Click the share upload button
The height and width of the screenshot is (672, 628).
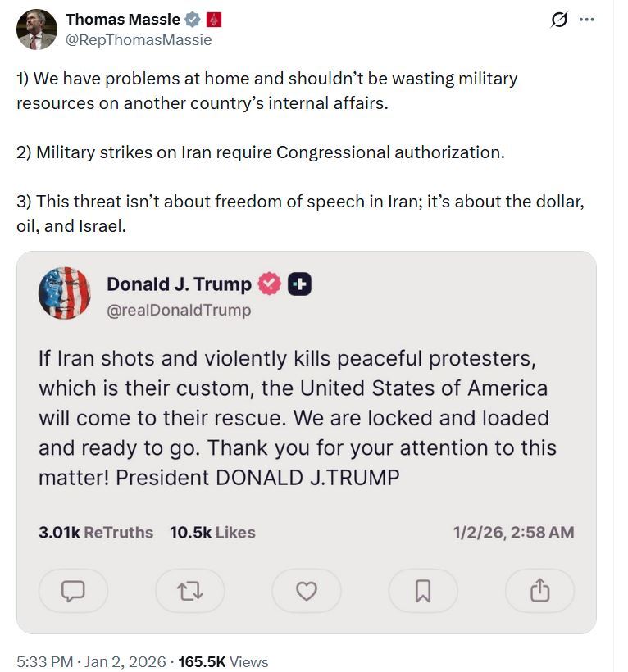(539, 591)
